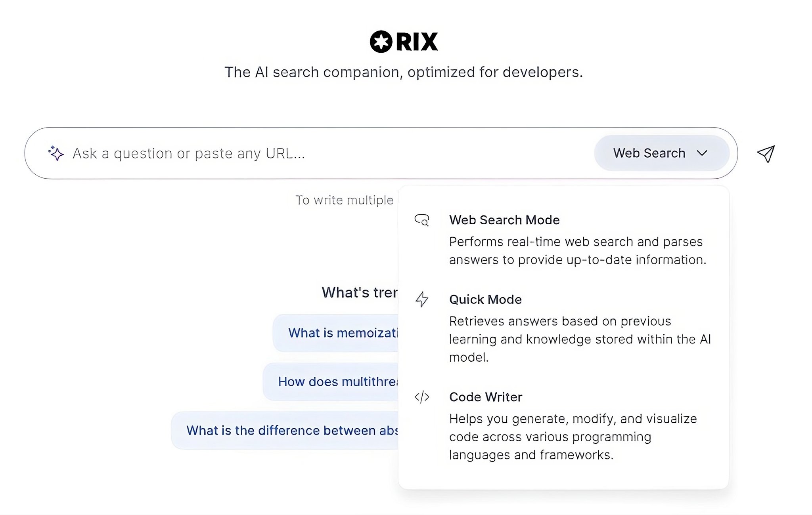The width and height of the screenshot is (812, 515).
Task: Click the sparkle AI icon in search bar
Action: pos(56,153)
